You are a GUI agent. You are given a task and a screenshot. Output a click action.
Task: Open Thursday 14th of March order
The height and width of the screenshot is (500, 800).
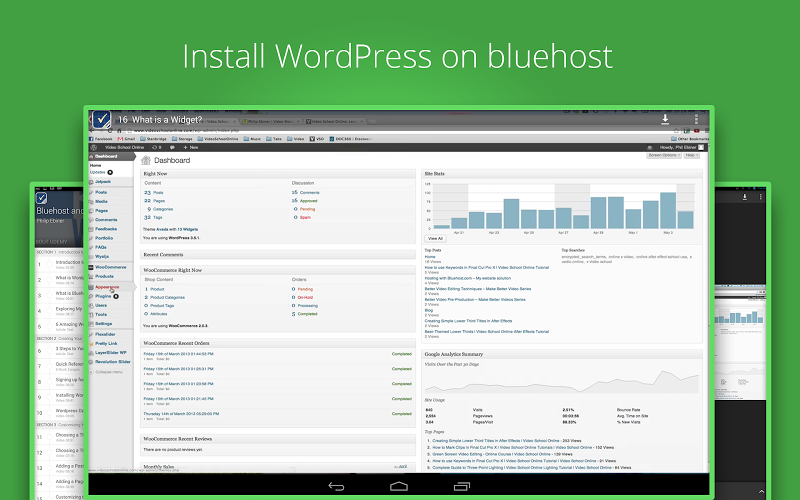click(x=181, y=414)
